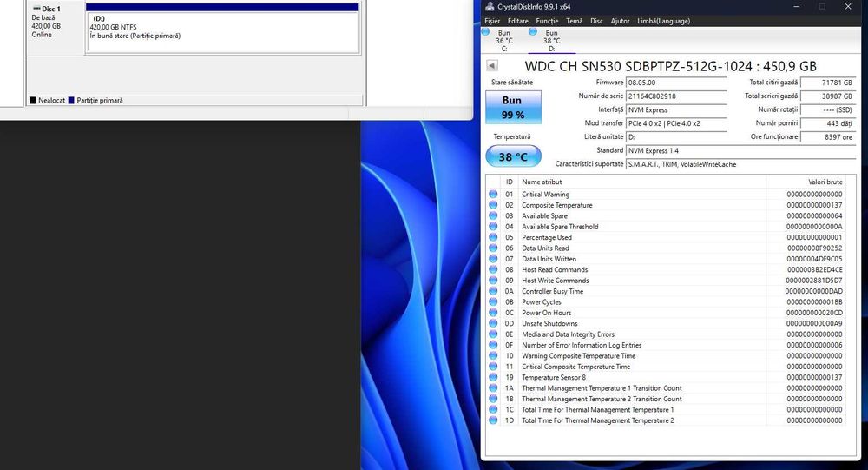Viewport: 868px width, 470px height.
Task: Click the Bun 99 % health status button
Action: pos(513,107)
